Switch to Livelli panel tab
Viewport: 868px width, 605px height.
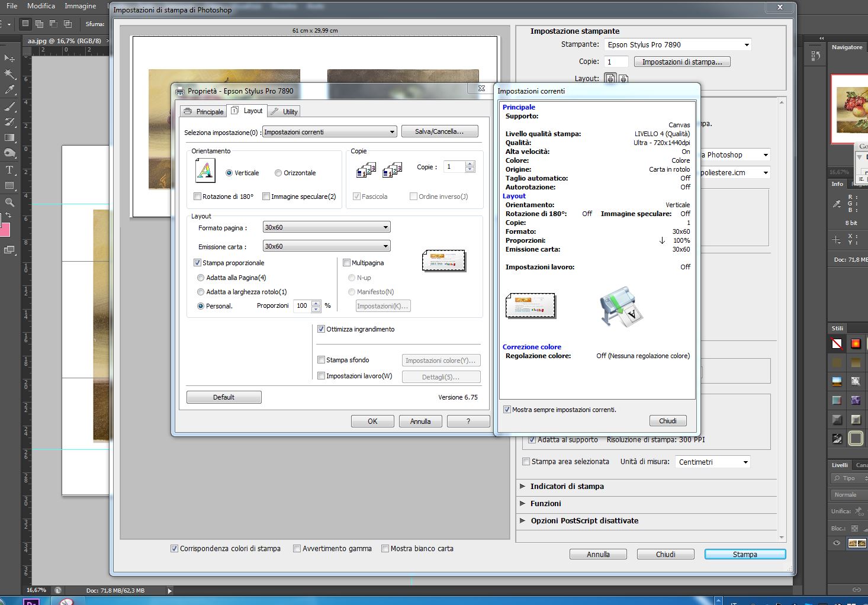point(840,465)
